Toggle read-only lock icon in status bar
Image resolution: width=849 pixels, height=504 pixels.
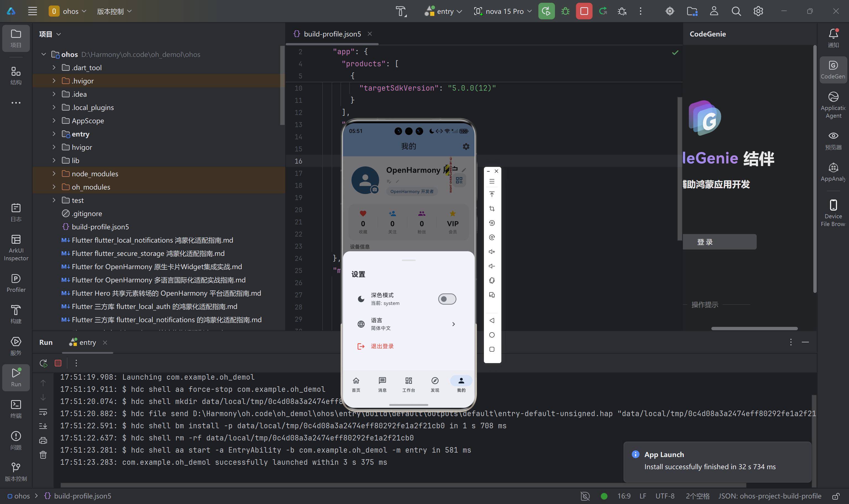tap(836, 496)
